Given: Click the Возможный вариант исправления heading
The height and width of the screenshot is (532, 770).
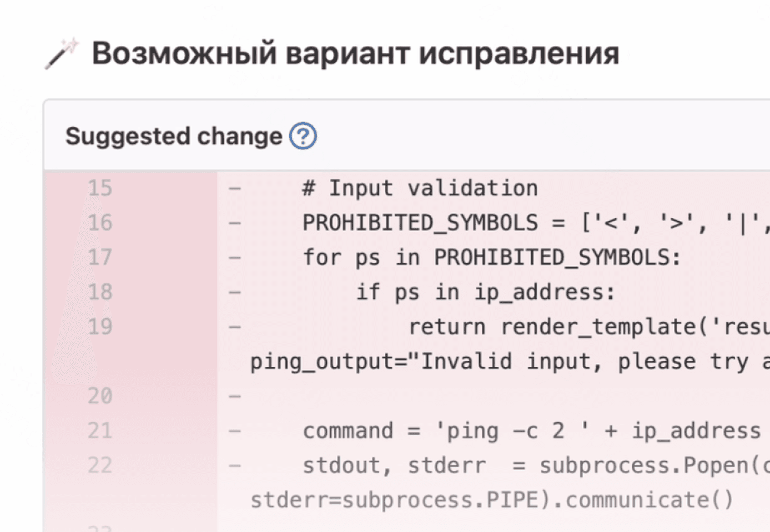Looking at the screenshot, I should tap(355, 53).
